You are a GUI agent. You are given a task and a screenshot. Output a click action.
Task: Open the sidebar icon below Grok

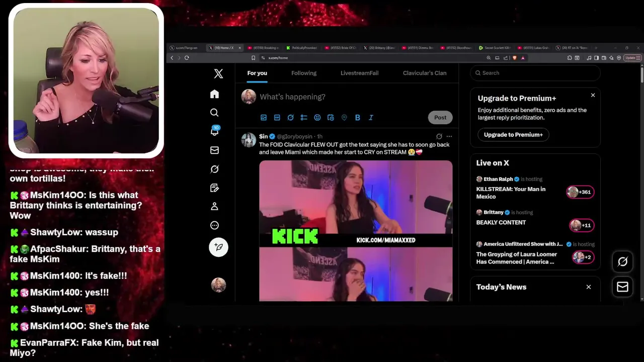(x=214, y=188)
